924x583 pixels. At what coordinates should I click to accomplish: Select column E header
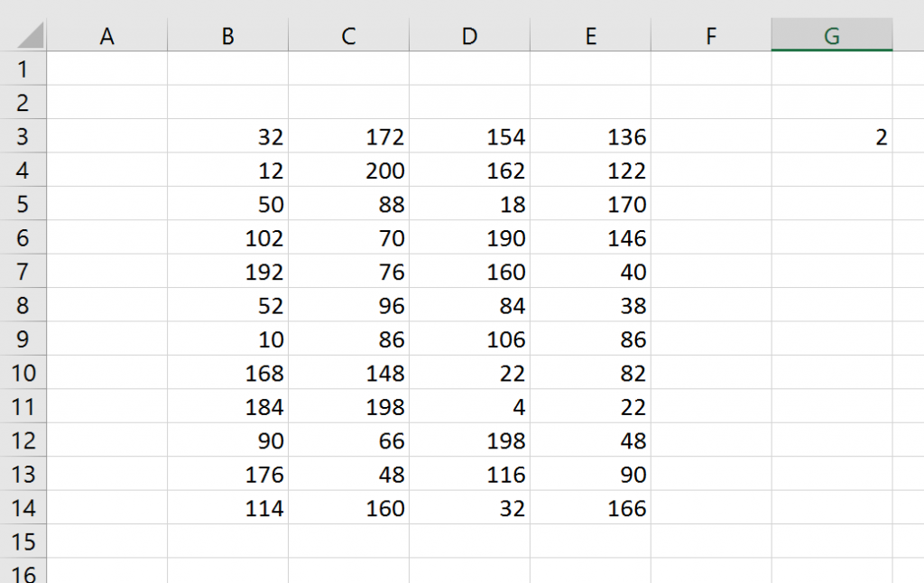coord(590,36)
